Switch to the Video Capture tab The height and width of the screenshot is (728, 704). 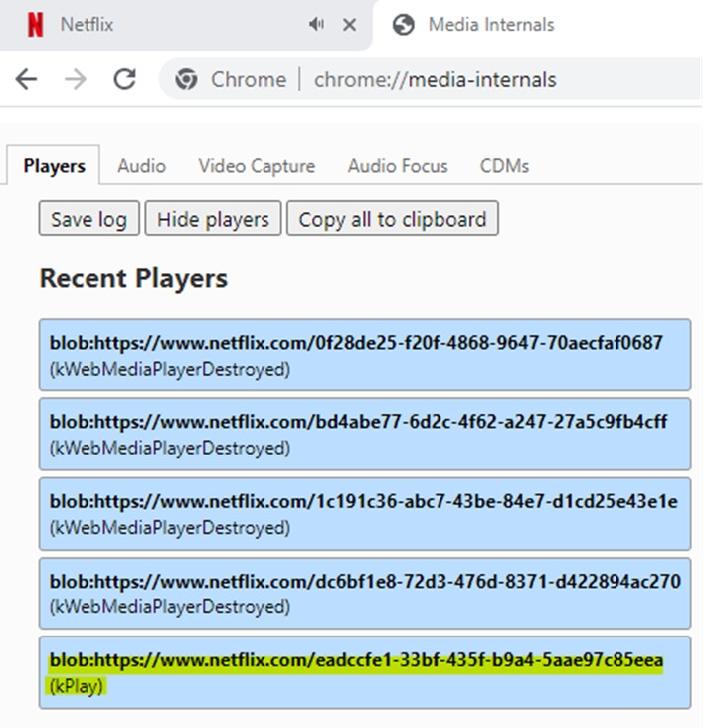coord(257,166)
